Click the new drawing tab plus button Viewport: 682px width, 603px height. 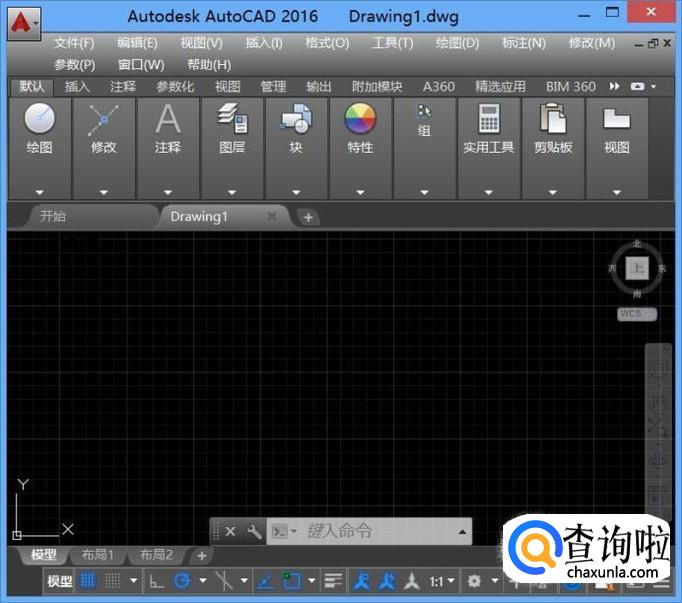tap(308, 217)
